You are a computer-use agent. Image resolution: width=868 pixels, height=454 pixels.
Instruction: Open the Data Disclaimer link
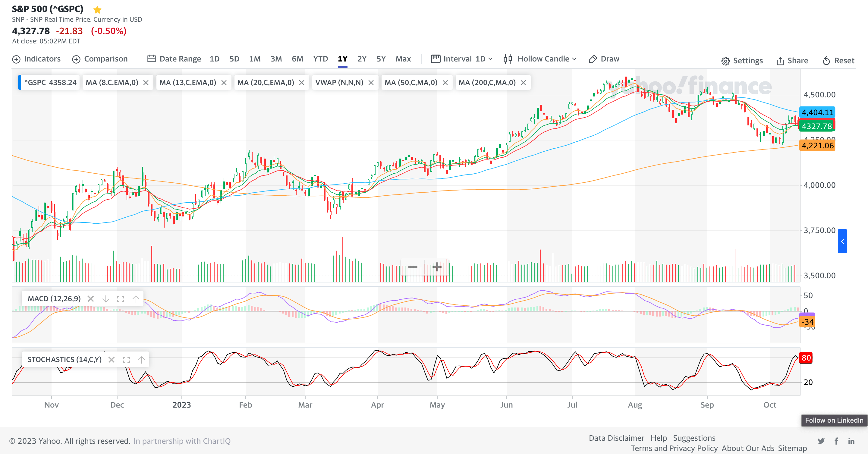(x=616, y=438)
